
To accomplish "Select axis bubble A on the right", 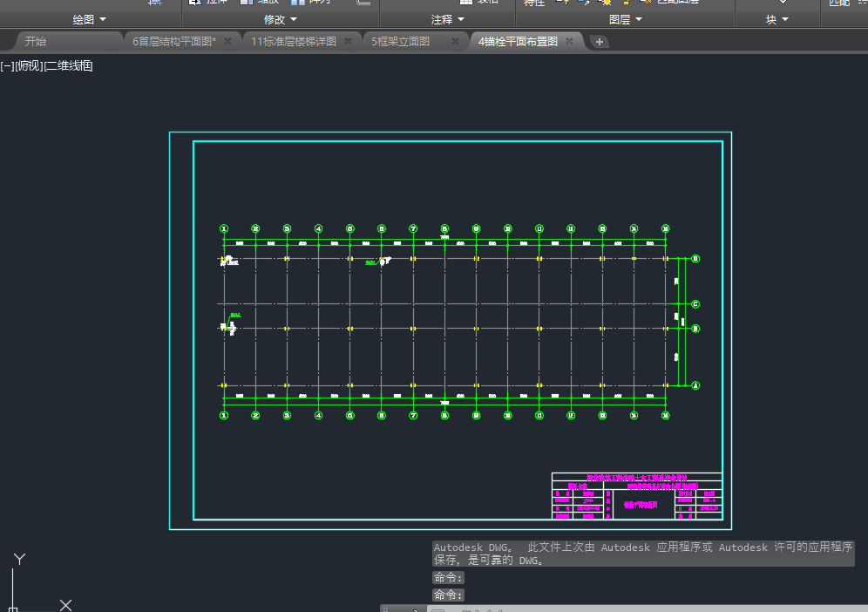I will pos(695,385).
